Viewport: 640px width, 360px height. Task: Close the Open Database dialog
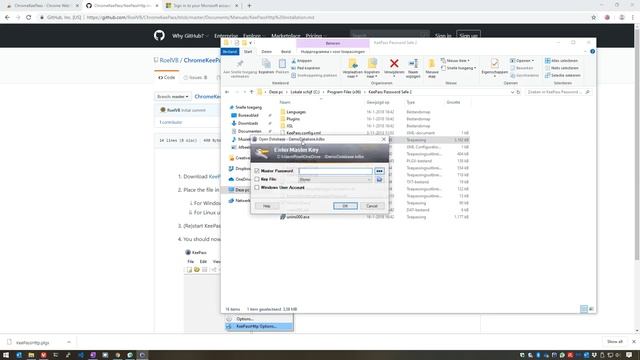[x=384, y=139]
